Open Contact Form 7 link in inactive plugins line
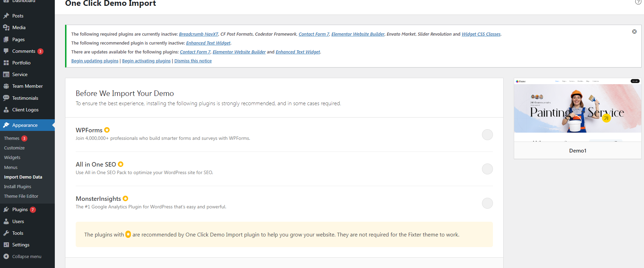This screenshot has width=644, height=268. (x=314, y=34)
